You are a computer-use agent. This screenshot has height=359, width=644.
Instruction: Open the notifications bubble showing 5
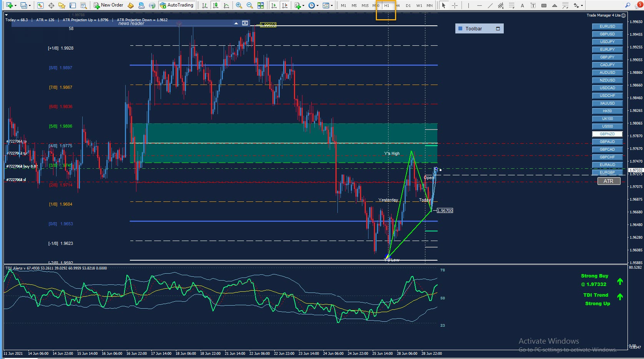639,5
